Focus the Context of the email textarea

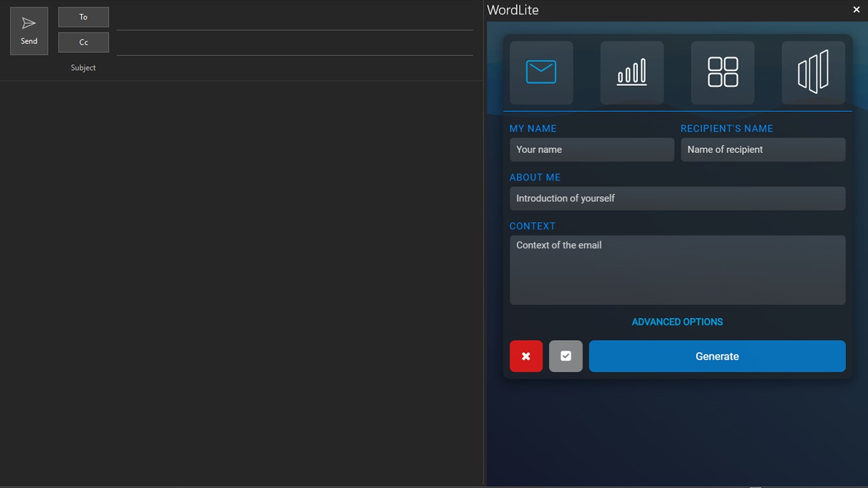tap(677, 270)
